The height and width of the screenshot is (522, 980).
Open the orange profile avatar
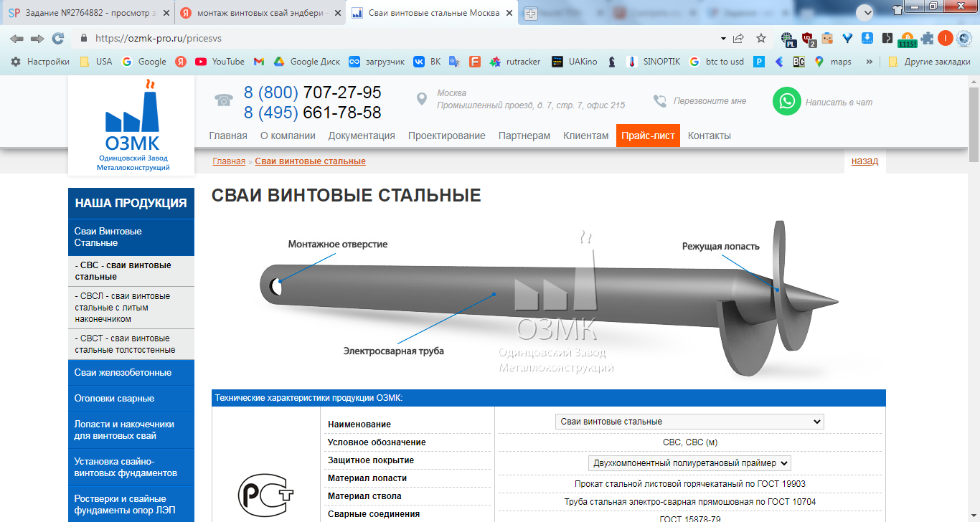pos(946,39)
